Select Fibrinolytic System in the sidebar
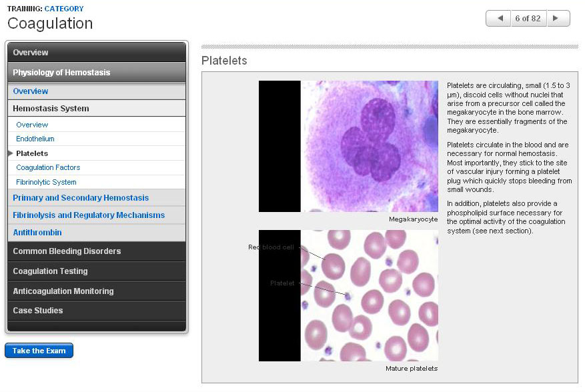The width and height of the screenshot is (585, 392). [x=46, y=182]
